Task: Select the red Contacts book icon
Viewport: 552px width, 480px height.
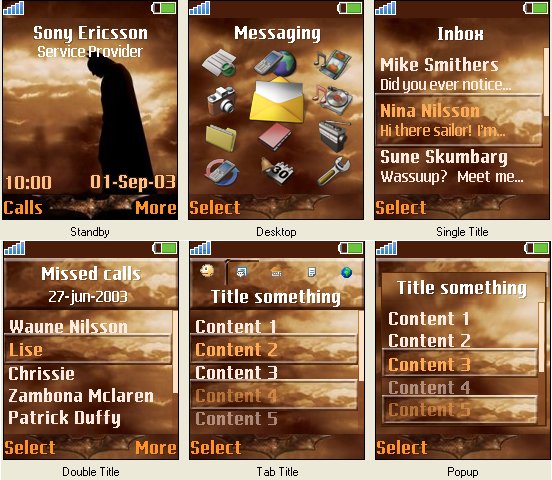Action: [275, 136]
